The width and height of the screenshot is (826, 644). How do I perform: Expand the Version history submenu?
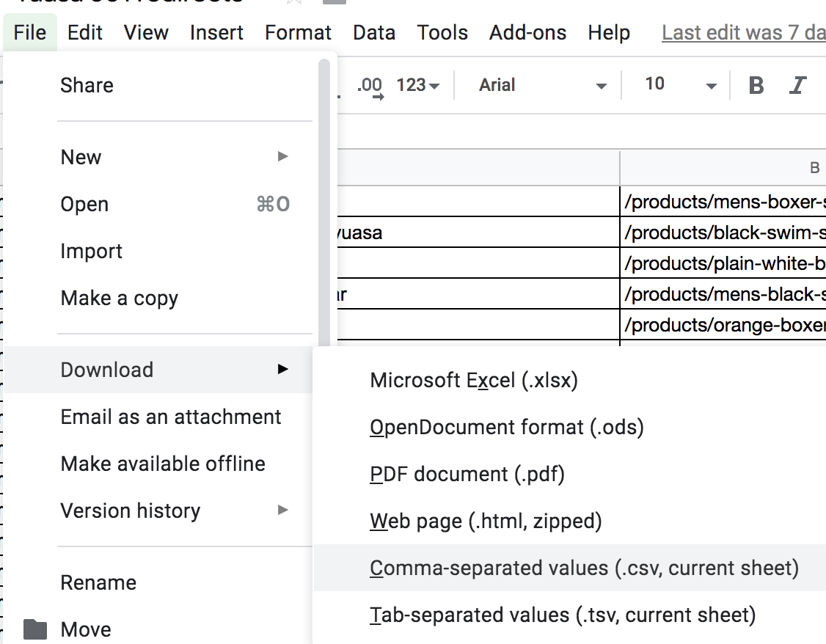(x=282, y=511)
